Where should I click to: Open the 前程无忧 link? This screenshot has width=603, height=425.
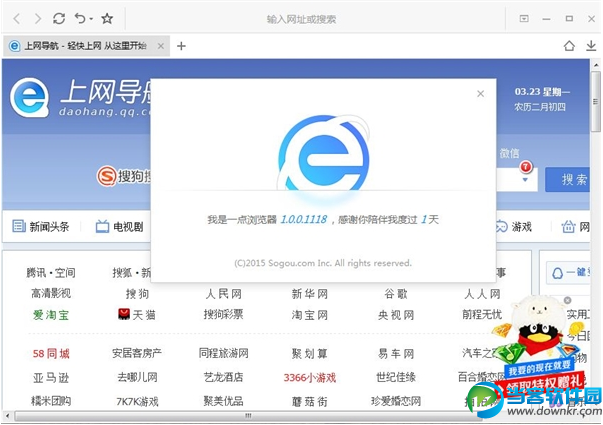pos(482,315)
